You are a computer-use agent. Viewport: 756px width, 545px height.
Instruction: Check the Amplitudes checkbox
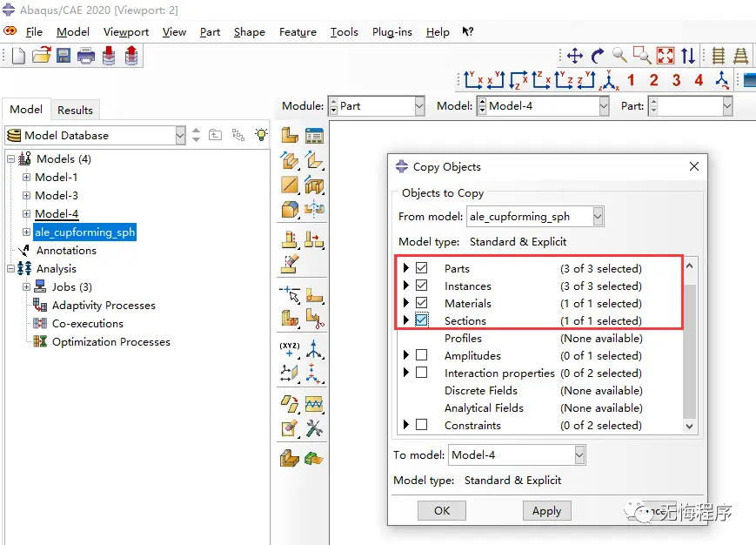tap(421, 355)
